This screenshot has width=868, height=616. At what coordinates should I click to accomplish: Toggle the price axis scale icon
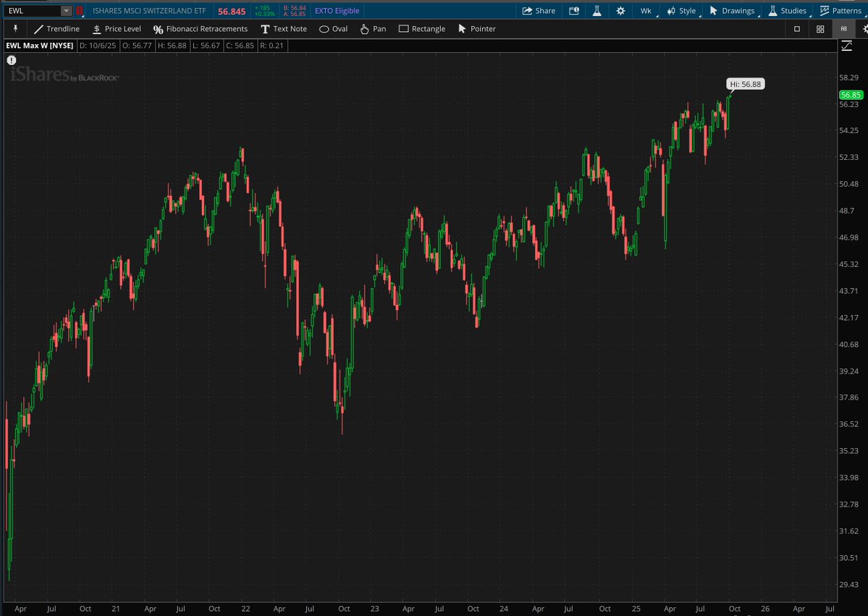pos(846,46)
